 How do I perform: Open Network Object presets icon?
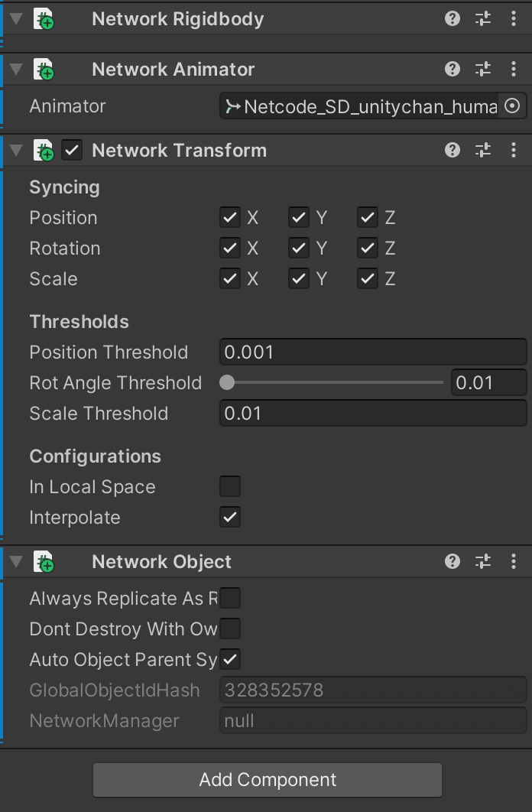point(482,561)
